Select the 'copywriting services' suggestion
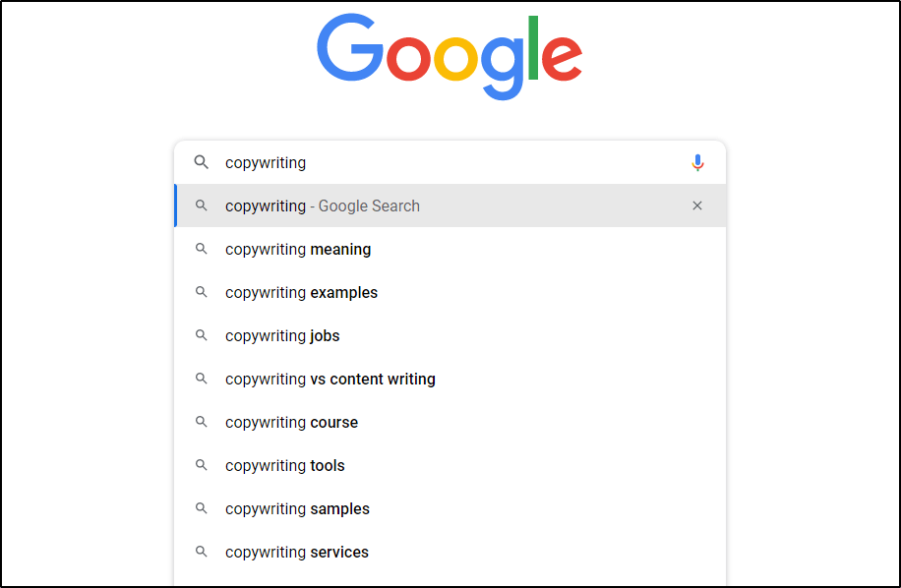This screenshot has height=588, width=901. pos(297,552)
